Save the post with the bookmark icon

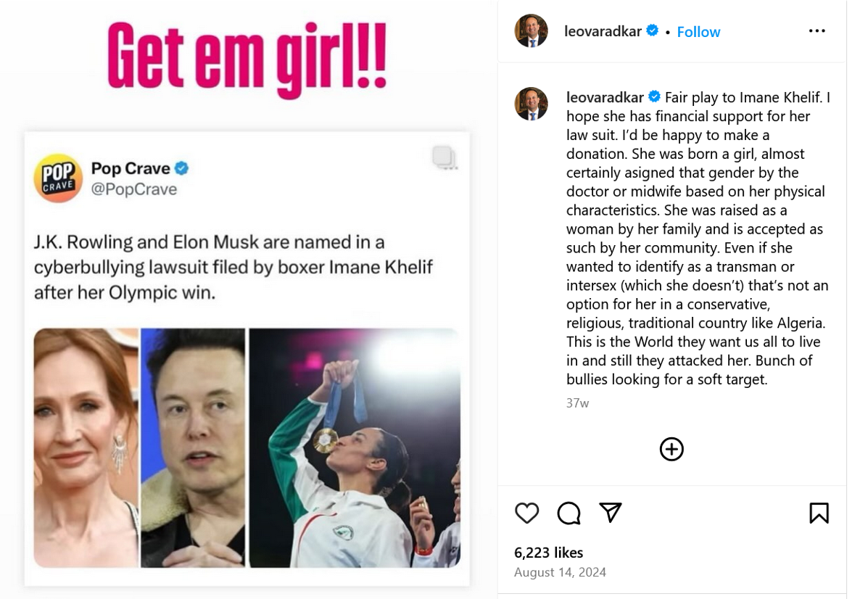tap(819, 513)
